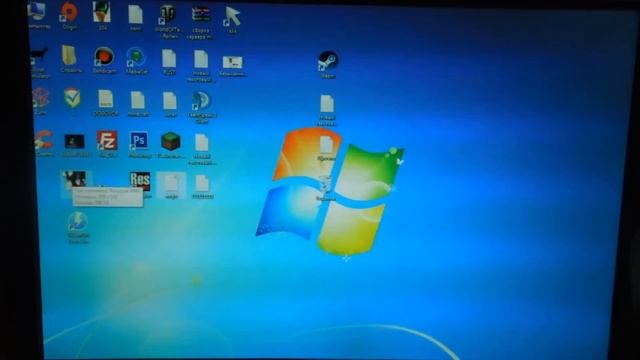Select the green arrow in blue circle shortcut

point(136,58)
